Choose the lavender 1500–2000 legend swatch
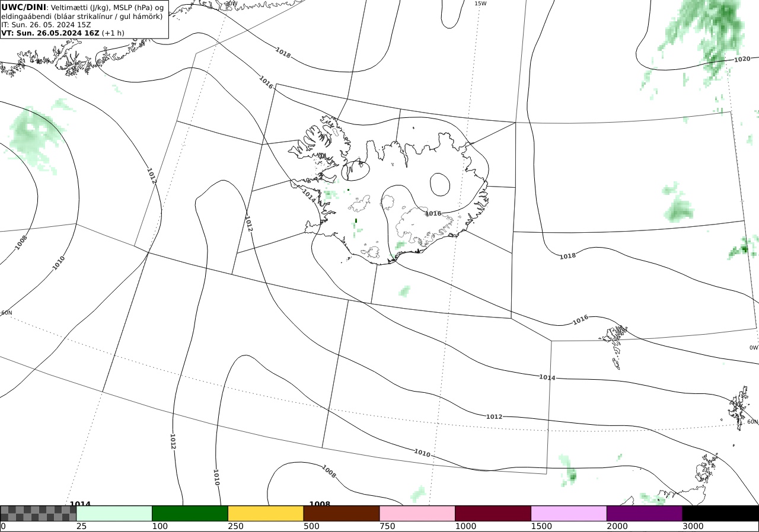This screenshot has height=532, width=759. (x=569, y=513)
